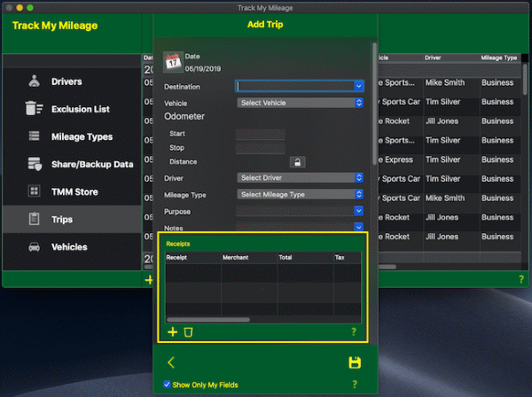Add a new receipt with plus icon
Image resolution: width=532 pixels, height=397 pixels.
coord(173,332)
